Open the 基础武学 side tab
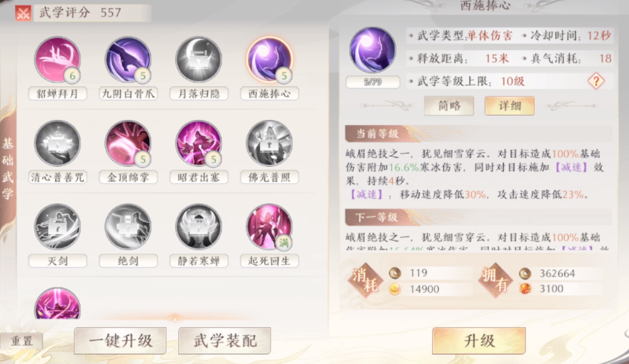This screenshot has height=364, width=629. pos(8,168)
